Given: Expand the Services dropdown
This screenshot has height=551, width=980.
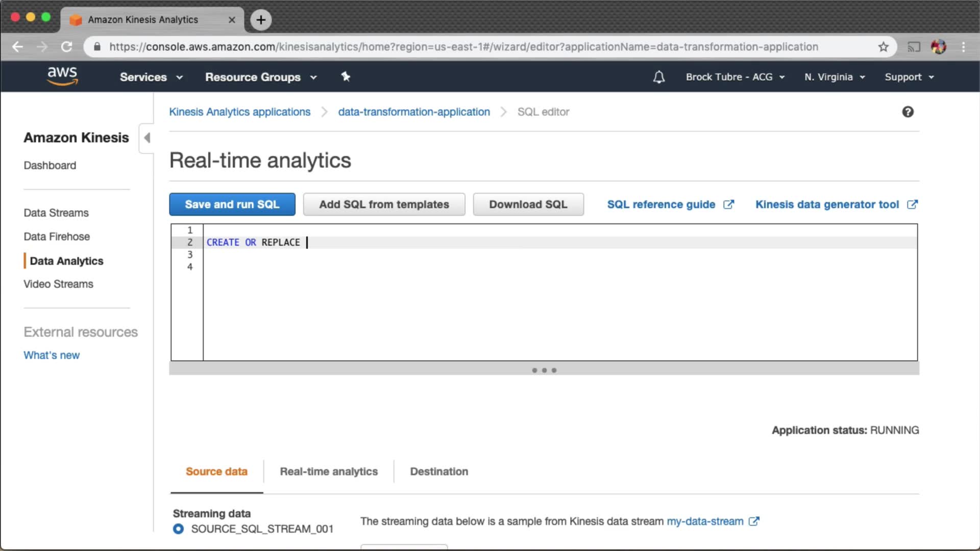Looking at the screenshot, I should pos(151,77).
